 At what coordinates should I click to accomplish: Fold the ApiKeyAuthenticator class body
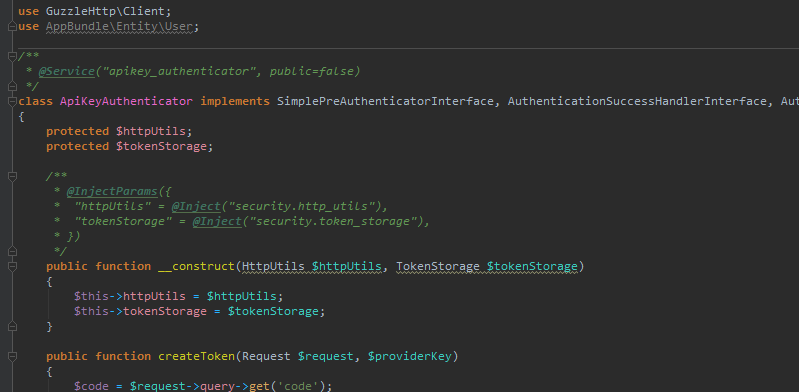[12, 101]
